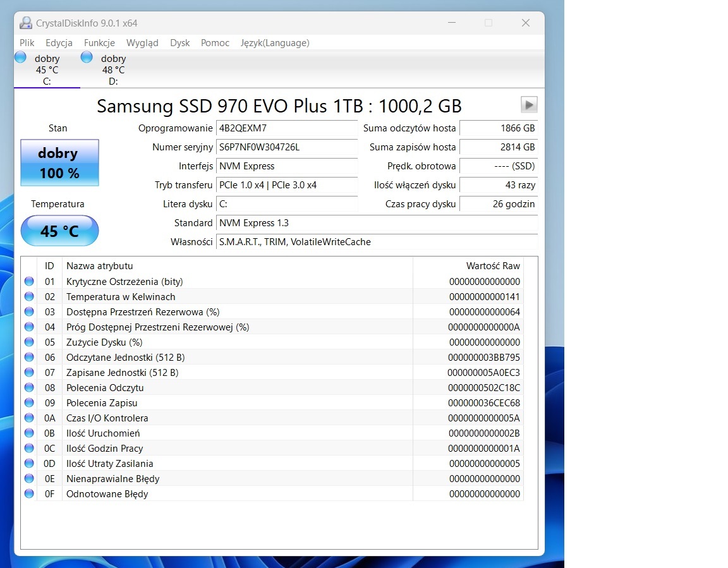Click status orb for Ilość Godzin Pracy
Screen dimensions: 728x568
pos(29,448)
